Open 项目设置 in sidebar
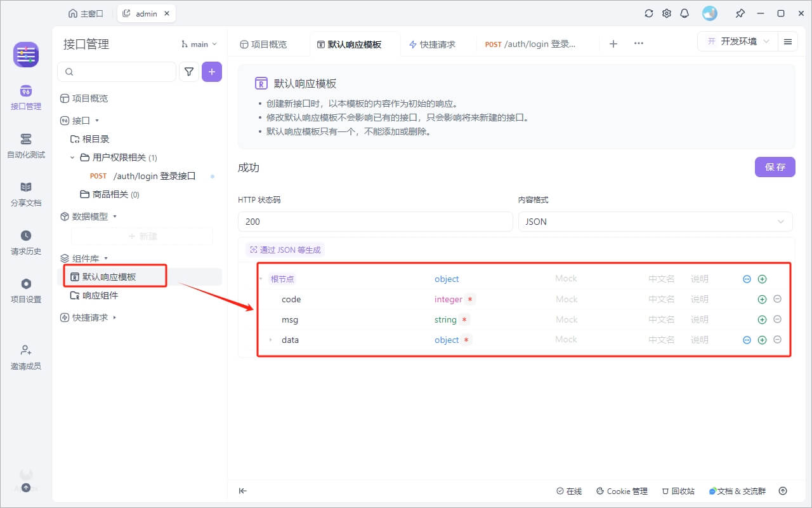Image resolution: width=812 pixels, height=508 pixels. (x=26, y=291)
